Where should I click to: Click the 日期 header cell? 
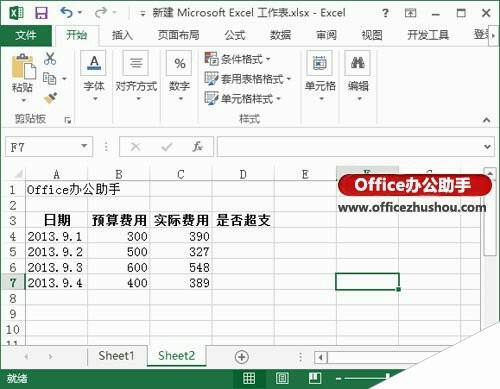(57, 220)
